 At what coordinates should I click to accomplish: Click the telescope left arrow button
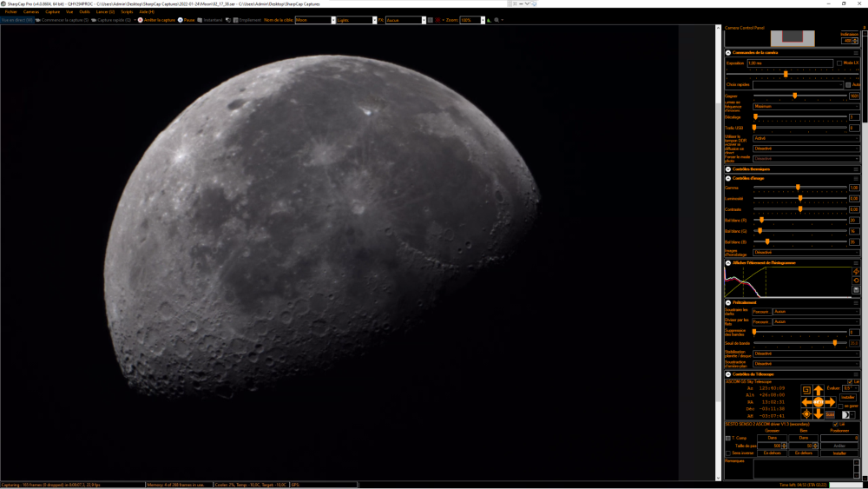(x=806, y=402)
